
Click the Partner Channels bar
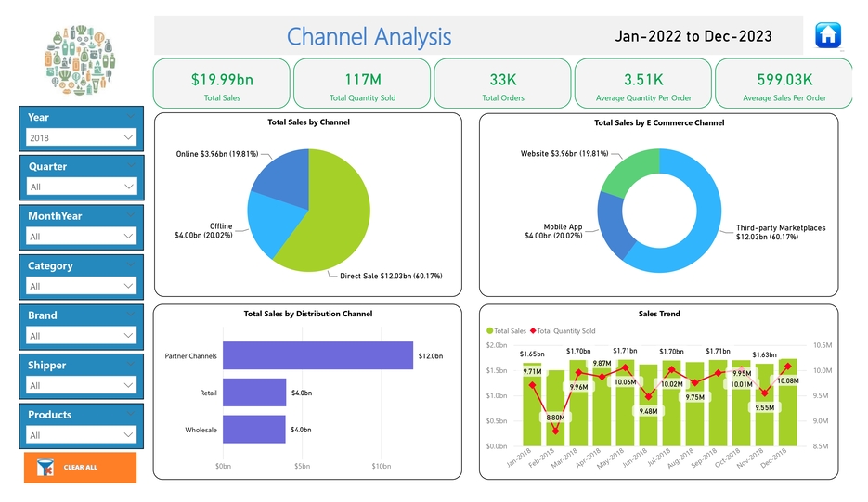pyautogui.click(x=317, y=355)
